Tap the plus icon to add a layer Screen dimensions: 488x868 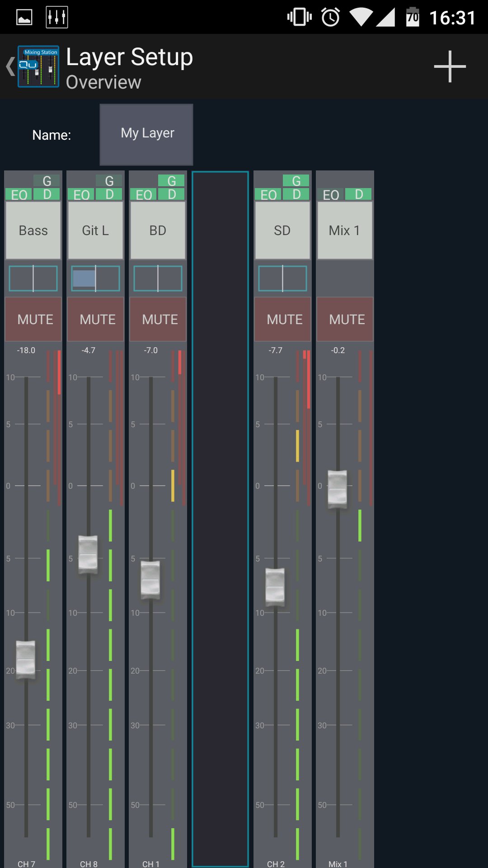point(450,66)
